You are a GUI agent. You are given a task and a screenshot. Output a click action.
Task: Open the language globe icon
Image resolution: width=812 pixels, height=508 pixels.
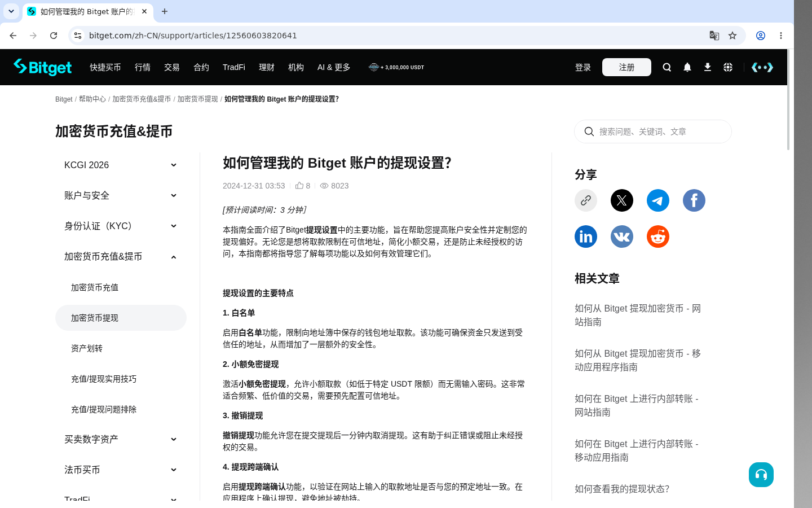pos(728,67)
